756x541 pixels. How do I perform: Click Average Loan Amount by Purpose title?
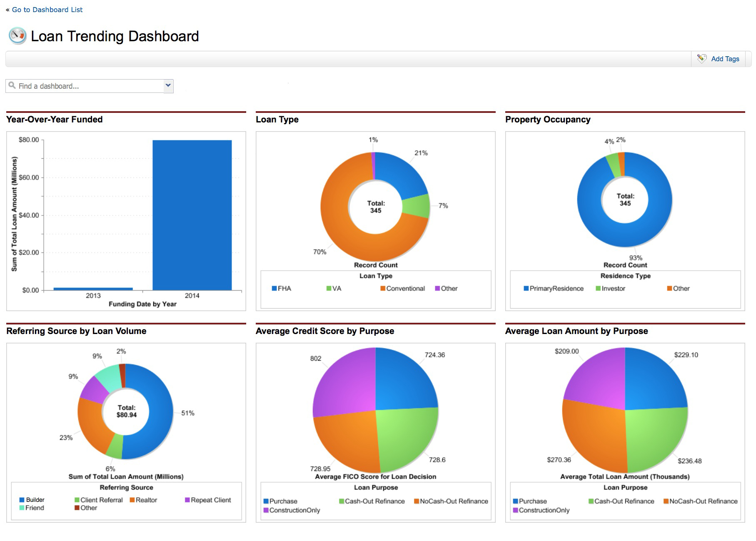pyautogui.click(x=576, y=331)
